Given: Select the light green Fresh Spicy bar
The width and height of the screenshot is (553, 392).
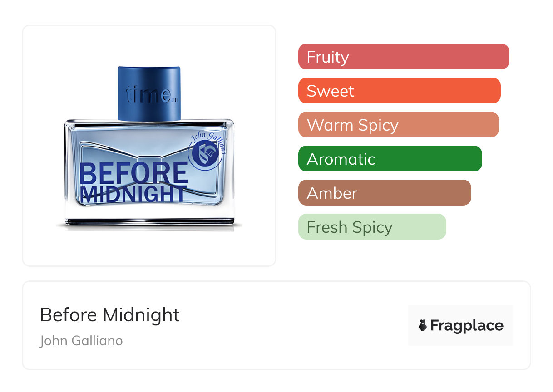Looking at the screenshot, I should pos(372,227).
